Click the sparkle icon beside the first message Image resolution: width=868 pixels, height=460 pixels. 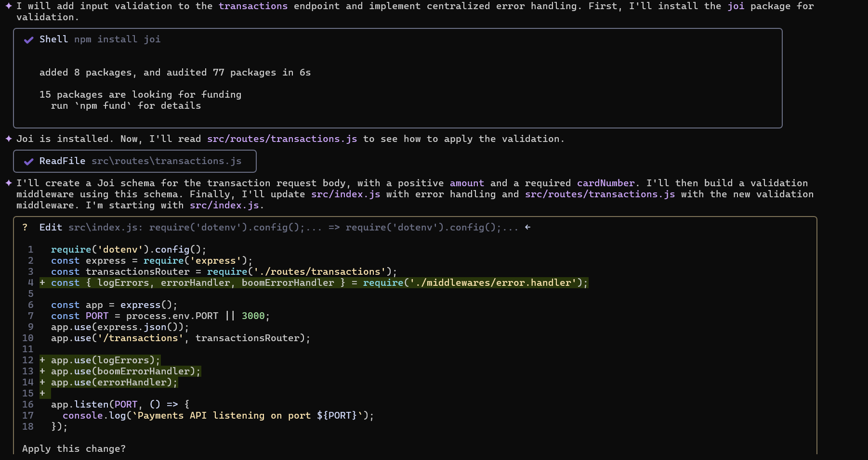(x=9, y=6)
